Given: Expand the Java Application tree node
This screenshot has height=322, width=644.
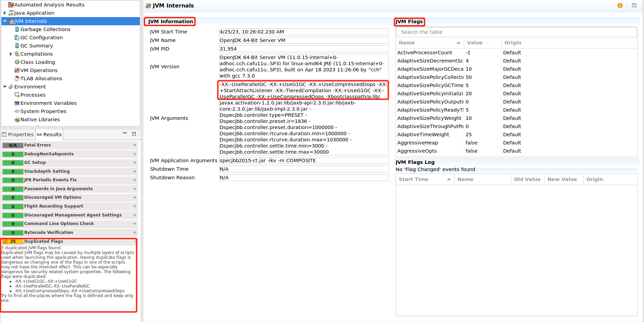Looking at the screenshot, I should click(x=5, y=13).
